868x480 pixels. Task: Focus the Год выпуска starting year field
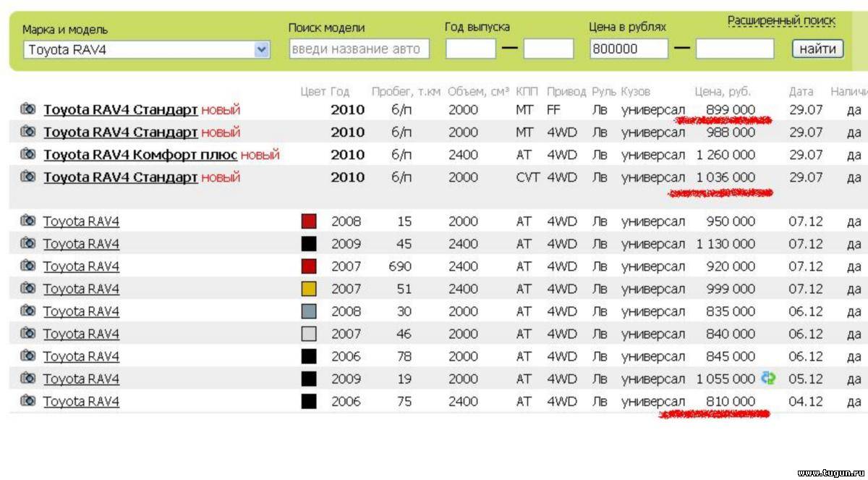click(x=470, y=49)
